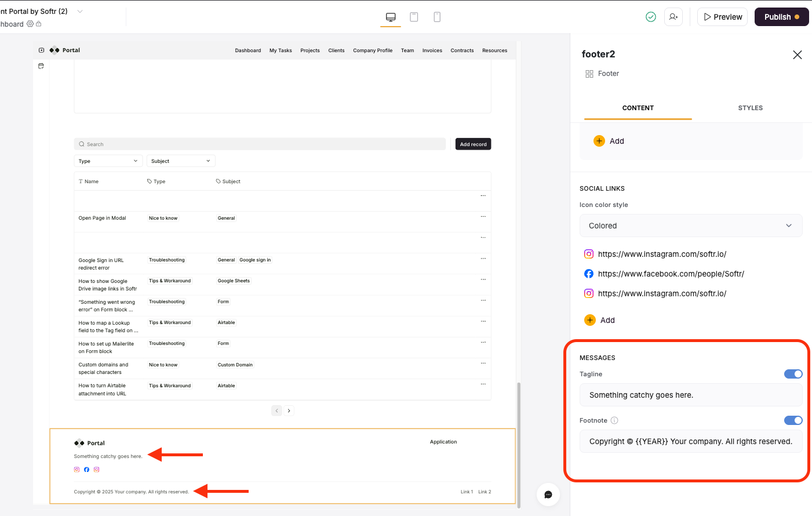Open row menu for Custom domains row

click(x=483, y=363)
